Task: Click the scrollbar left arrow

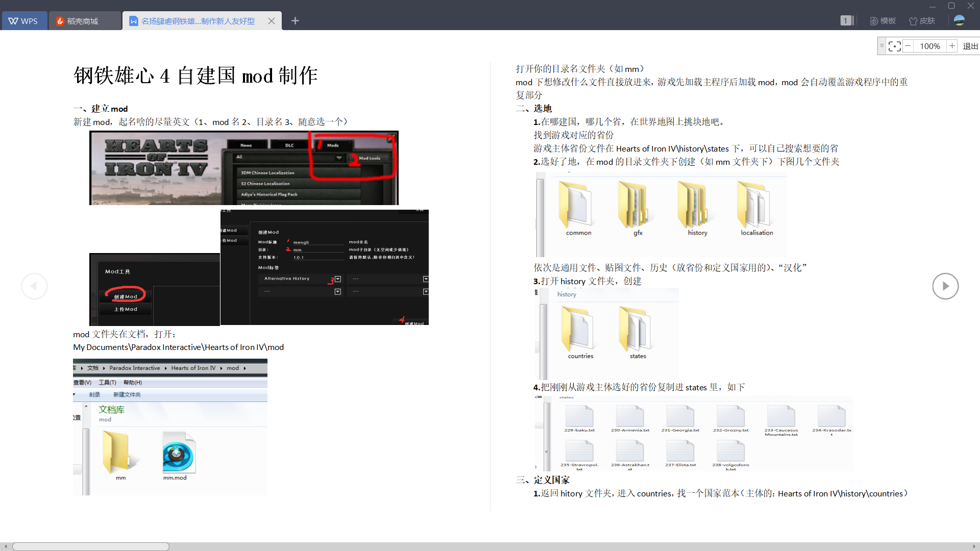Action: [6, 546]
